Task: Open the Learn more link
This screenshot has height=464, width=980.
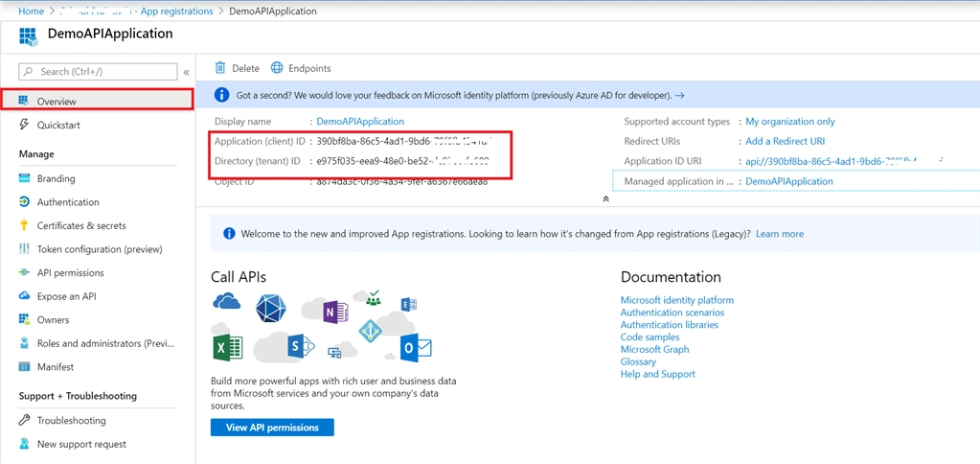Action: point(780,234)
